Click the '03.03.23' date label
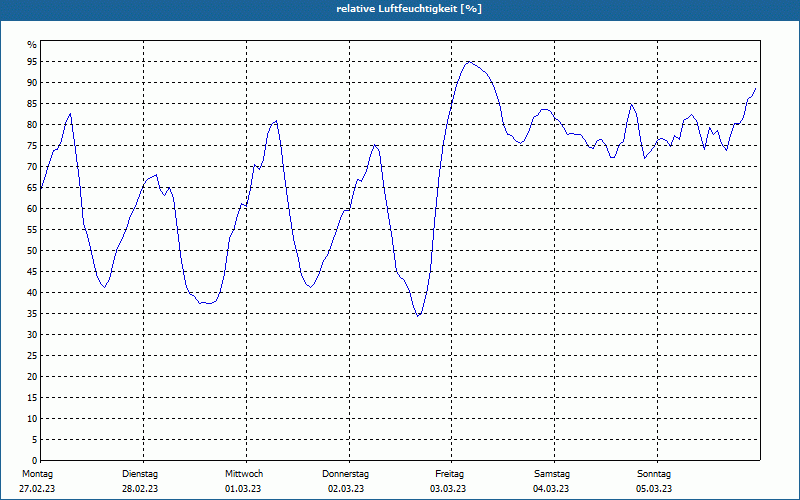 point(448,489)
